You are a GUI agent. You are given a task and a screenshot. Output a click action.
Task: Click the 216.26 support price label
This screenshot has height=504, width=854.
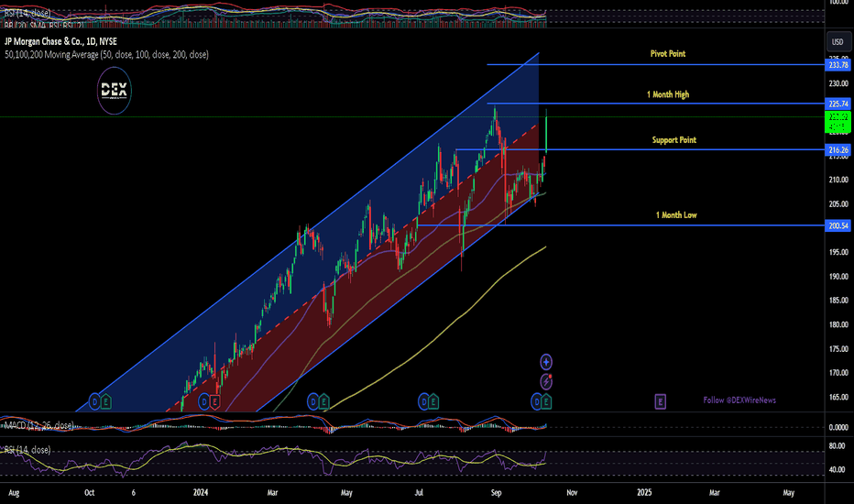[838, 150]
